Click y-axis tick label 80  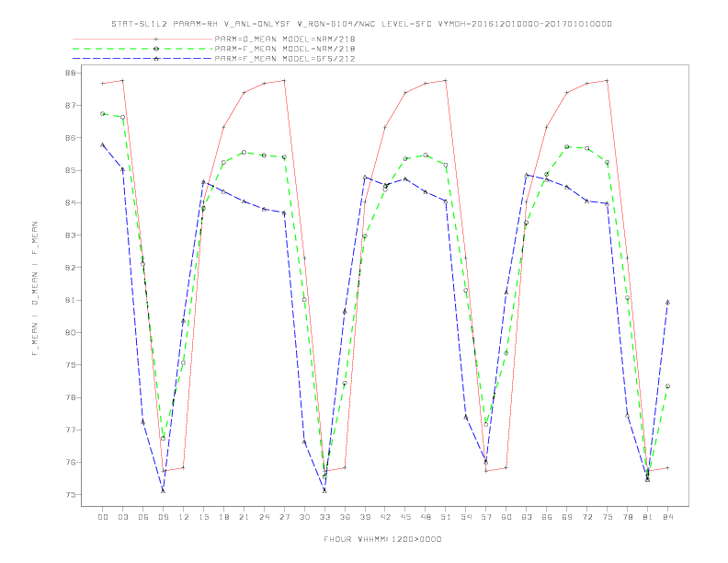click(x=70, y=333)
